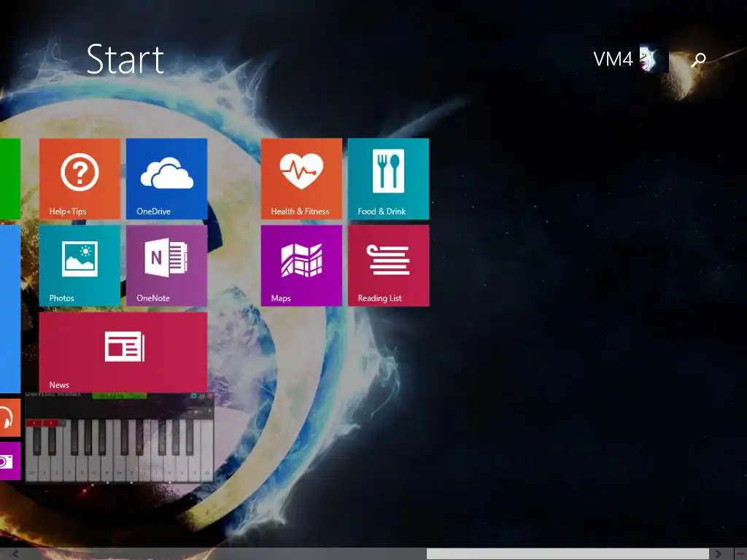Click the green partially visible tile
The height and width of the screenshot is (560, 747).
tap(10, 179)
